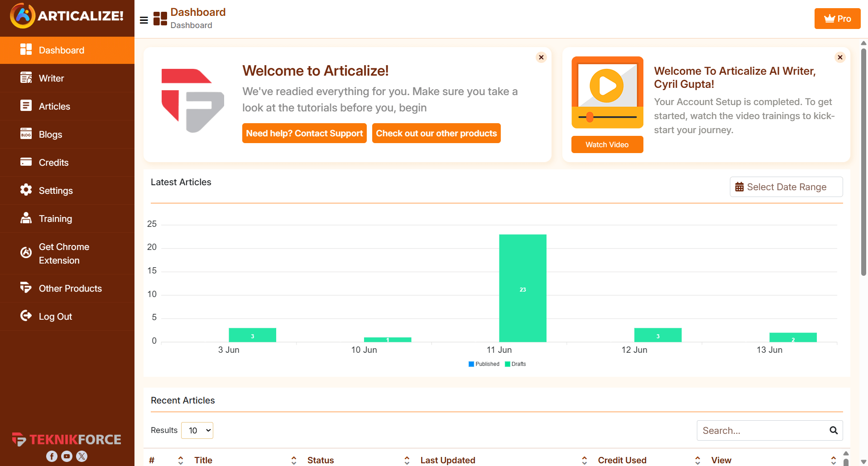Open the Select Date Range picker
The height and width of the screenshot is (466, 868).
786,187
